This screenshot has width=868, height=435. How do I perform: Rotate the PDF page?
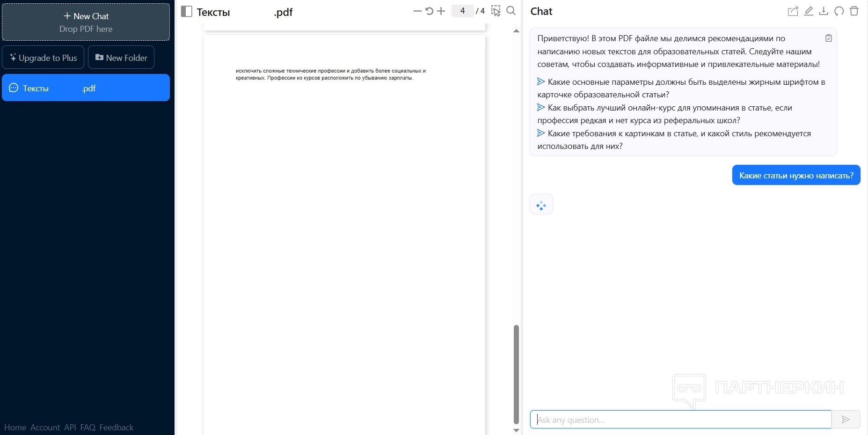[429, 11]
